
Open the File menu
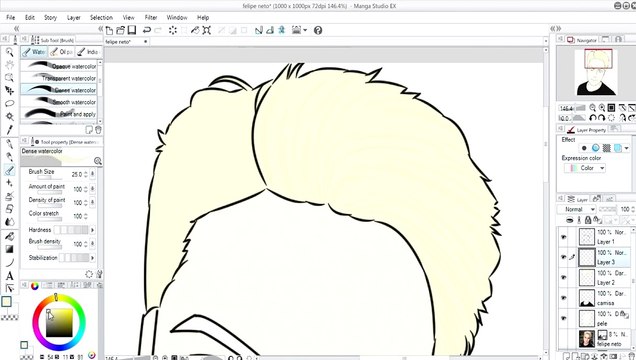(11, 17)
